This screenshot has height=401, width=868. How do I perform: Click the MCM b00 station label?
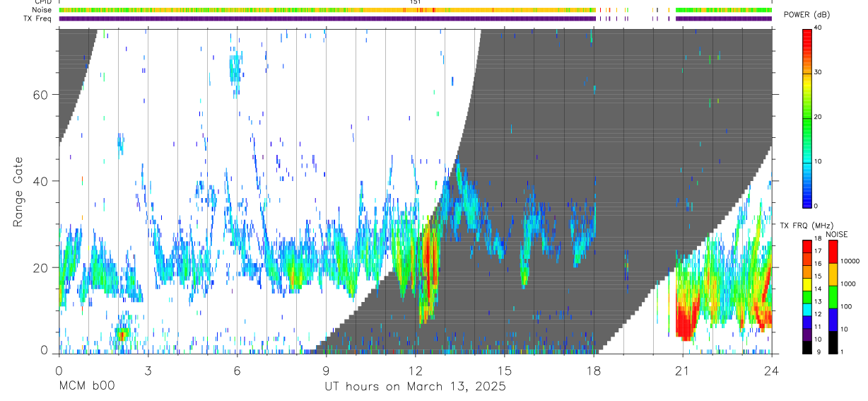point(86,387)
